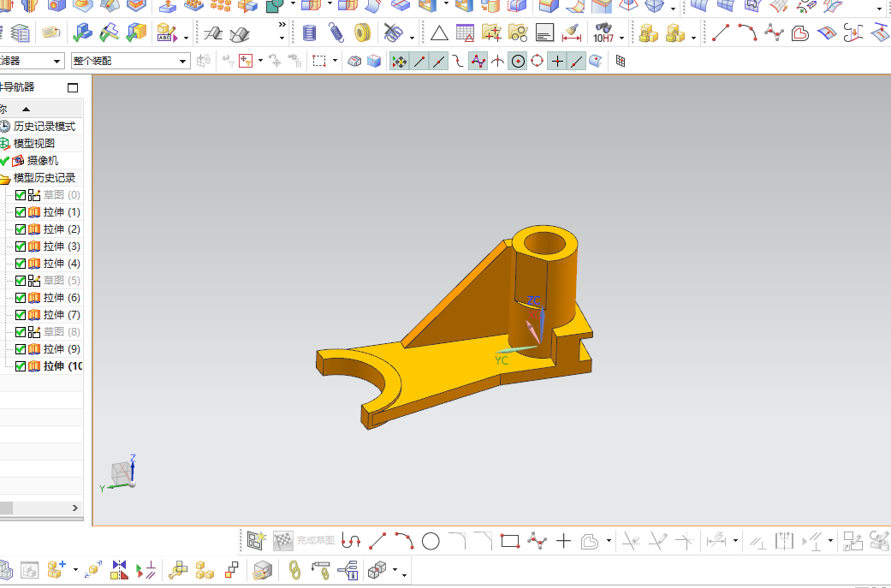Image resolution: width=891 pixels, height=588 pixels.
Task: Select the disc spring icon
Action: tap(363, 33)
